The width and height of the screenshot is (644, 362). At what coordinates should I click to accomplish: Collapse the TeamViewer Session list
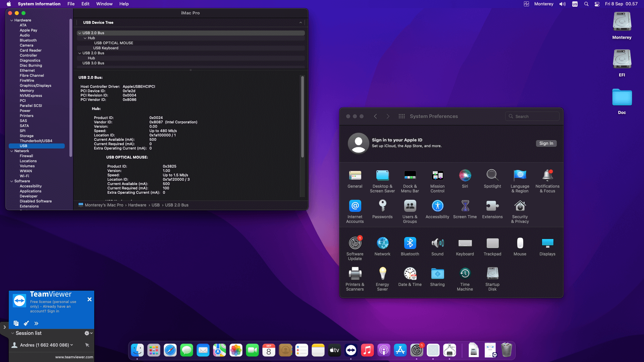tap(12, 333)
